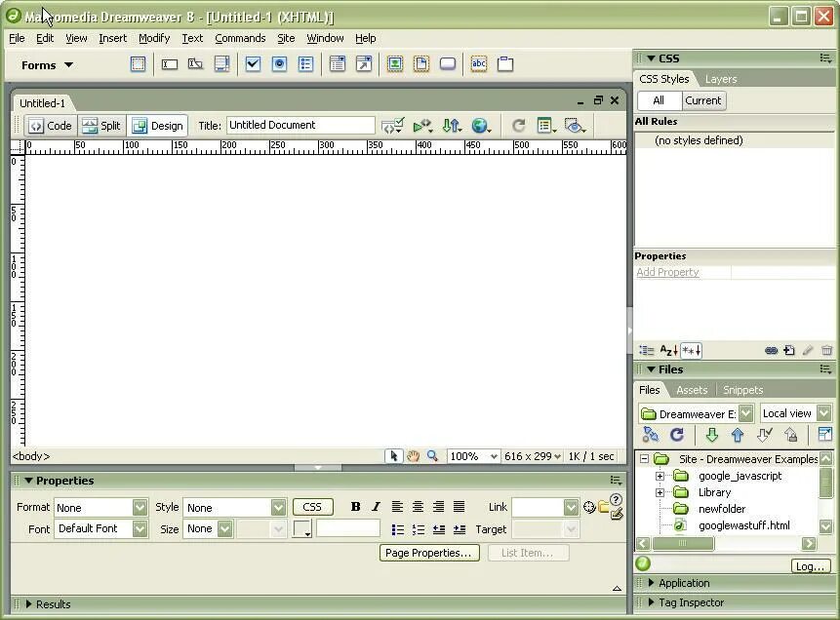
Task: Switch to the Assets tab
Action: pyautogui.click(x=692, y=390)
